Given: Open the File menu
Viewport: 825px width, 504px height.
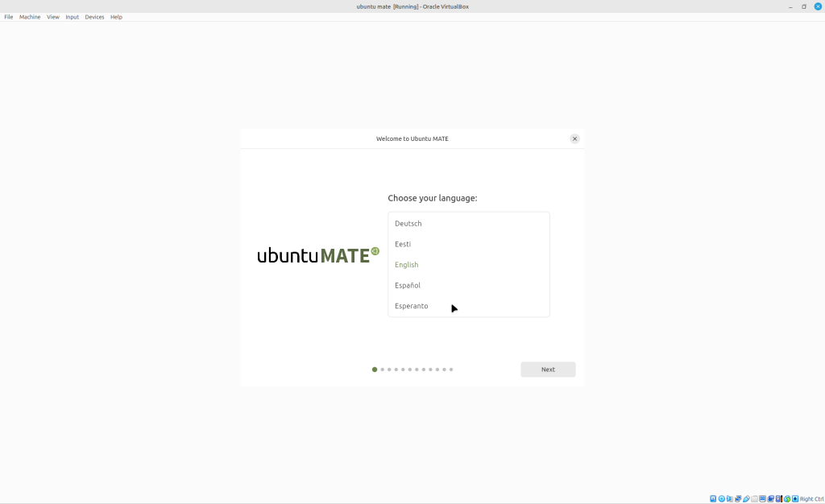Looking at the screenshot, I should point(8,17).
